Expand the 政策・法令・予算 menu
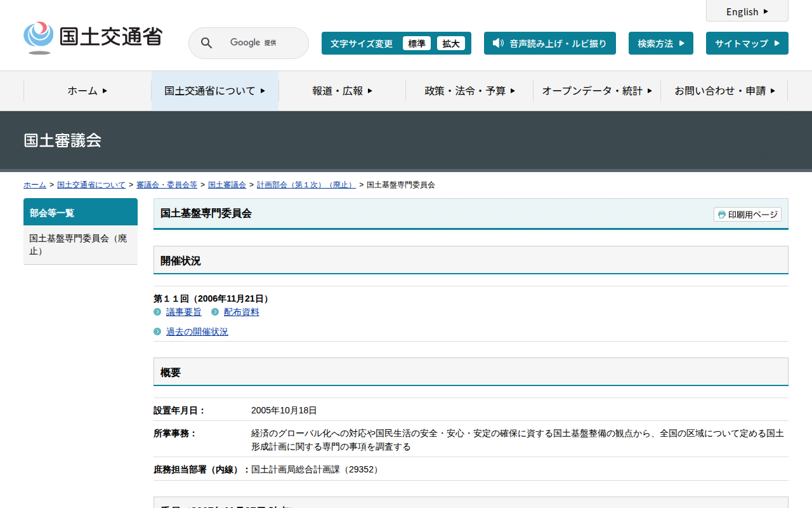 [x=469, y=91]
